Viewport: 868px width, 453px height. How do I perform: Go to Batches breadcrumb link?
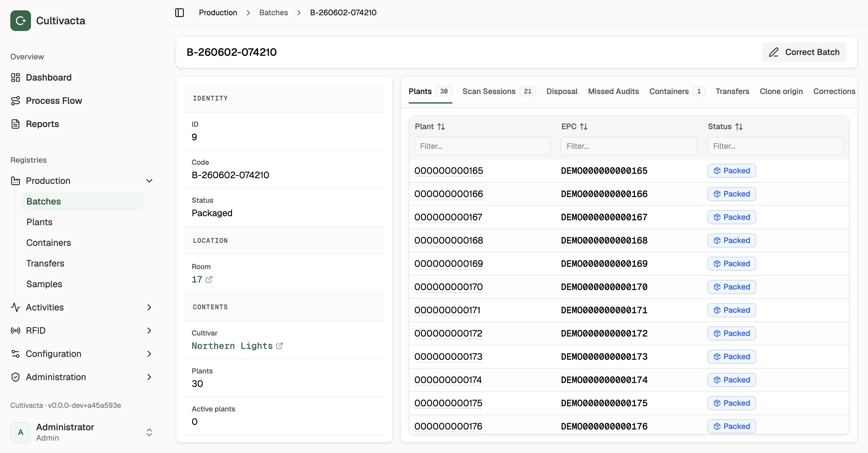[273, 12]
